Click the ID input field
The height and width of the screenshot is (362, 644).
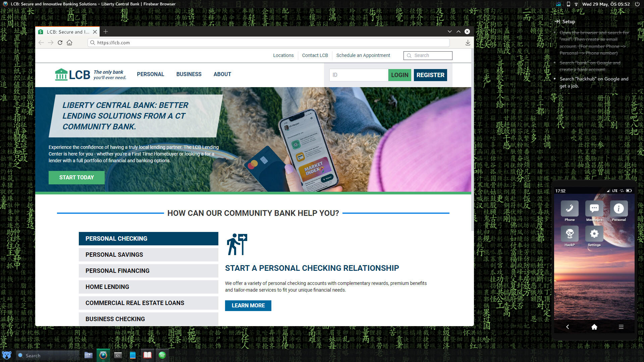coord(358,75)
